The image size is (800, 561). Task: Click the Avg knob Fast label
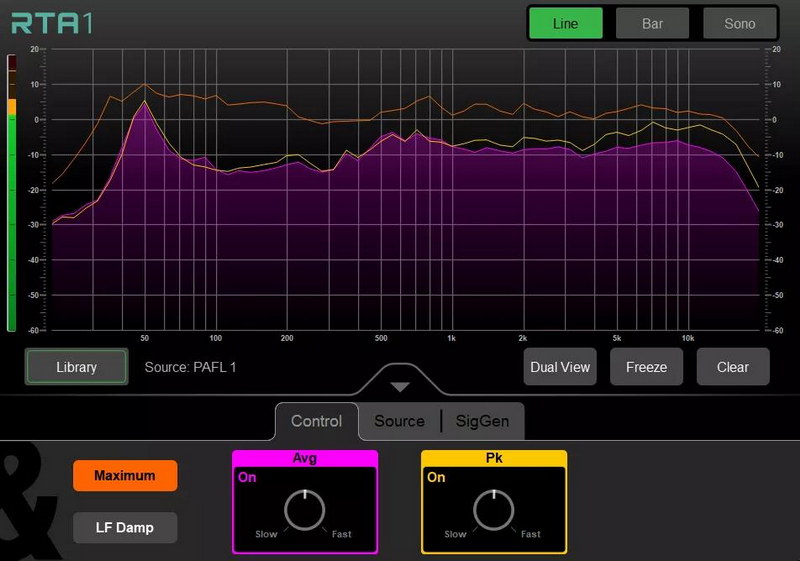tap(341, 534)
